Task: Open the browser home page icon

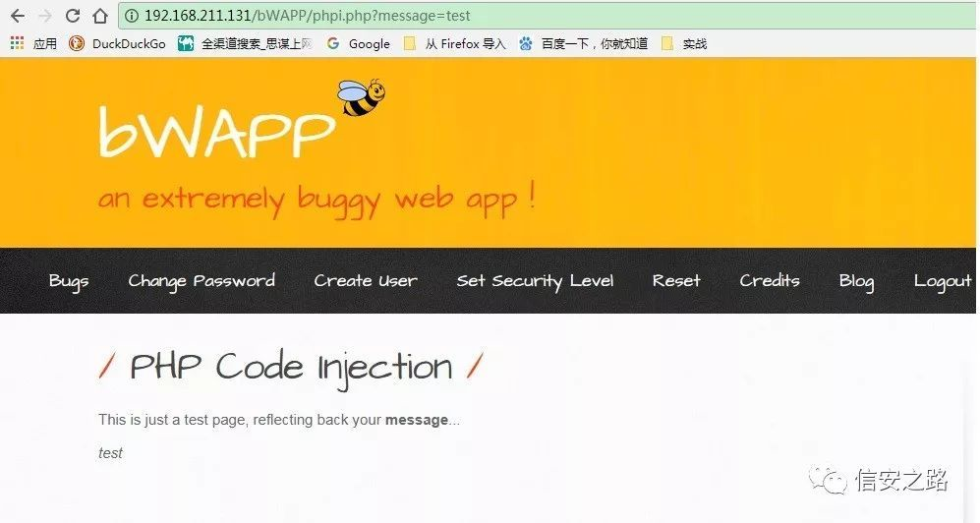Action: 100,16
